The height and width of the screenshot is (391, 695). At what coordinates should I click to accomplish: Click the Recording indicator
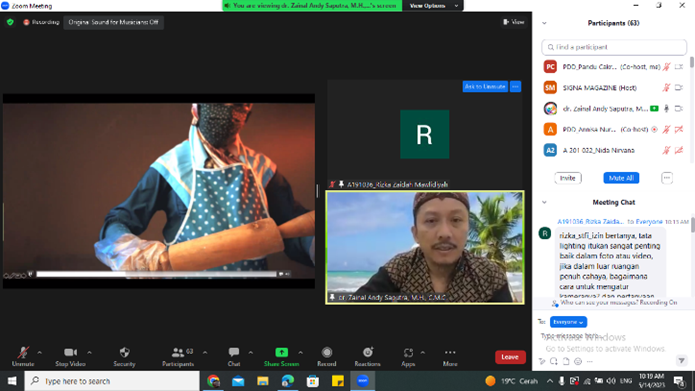click(x=41, y=22)
